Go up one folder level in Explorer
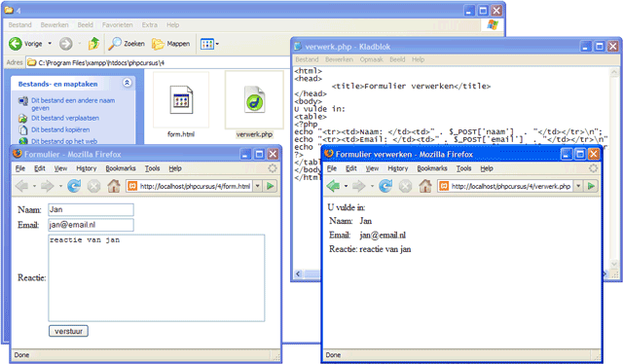This screenshot has height=364, width=623. coord(93,44)
